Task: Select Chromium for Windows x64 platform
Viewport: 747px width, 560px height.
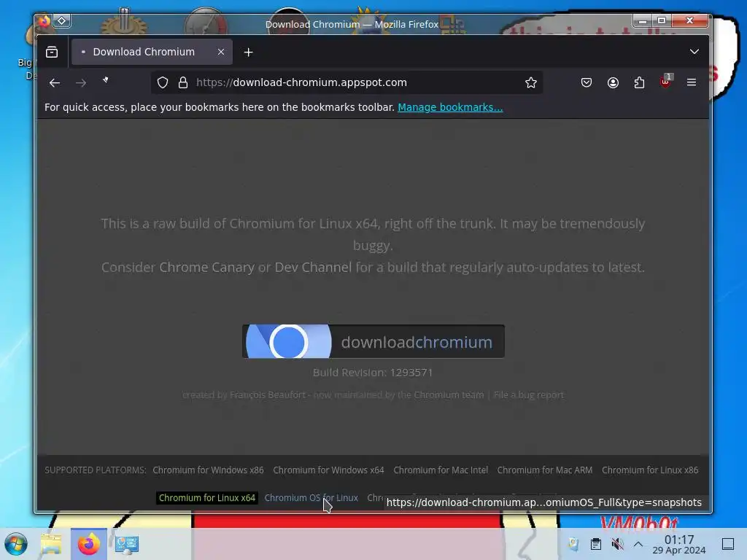Action: [328, 470]
